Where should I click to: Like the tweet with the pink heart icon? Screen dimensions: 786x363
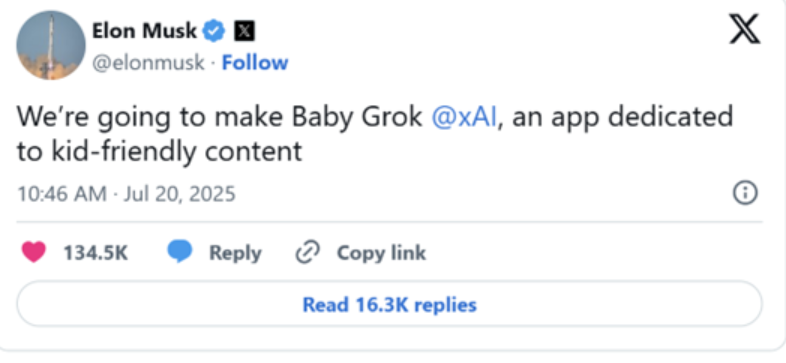coord(34,252)
